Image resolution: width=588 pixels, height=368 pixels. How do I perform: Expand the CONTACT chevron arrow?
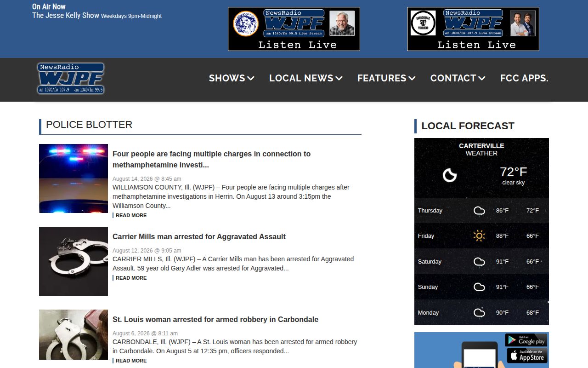point(482,79)
